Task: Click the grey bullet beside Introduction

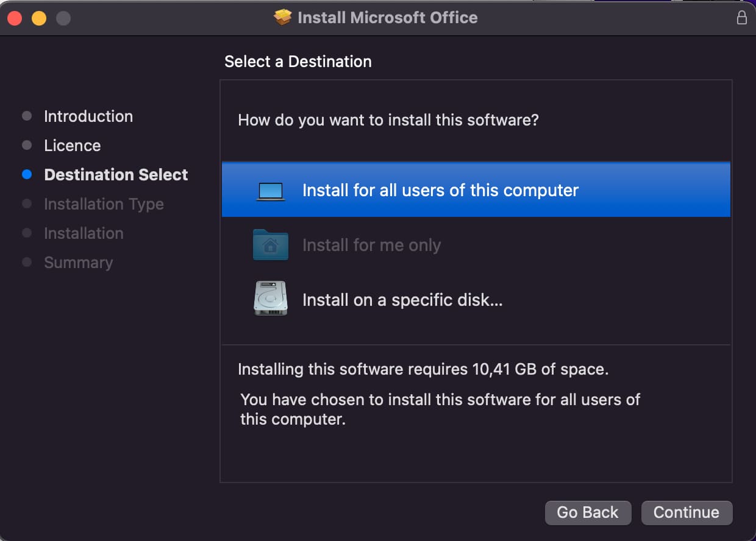Action: point(26,116)
